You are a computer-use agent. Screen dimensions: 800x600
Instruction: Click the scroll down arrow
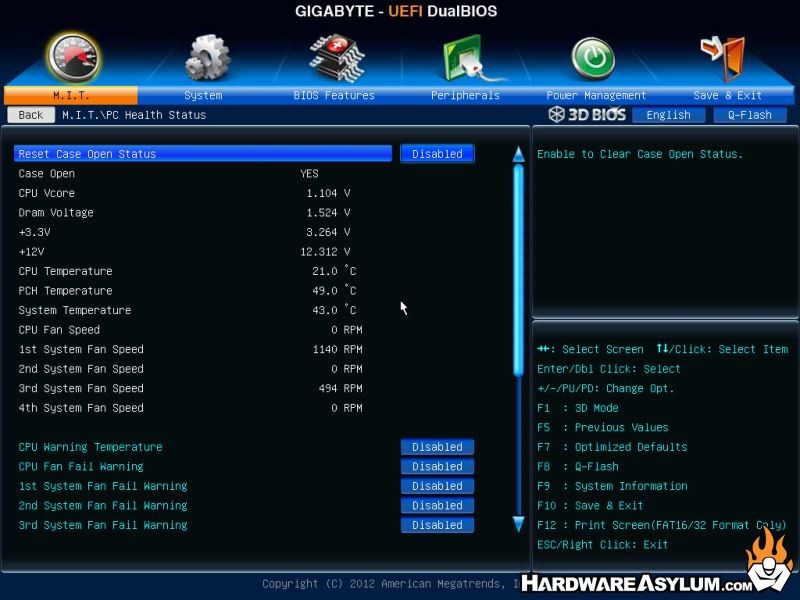click(518, 524)
